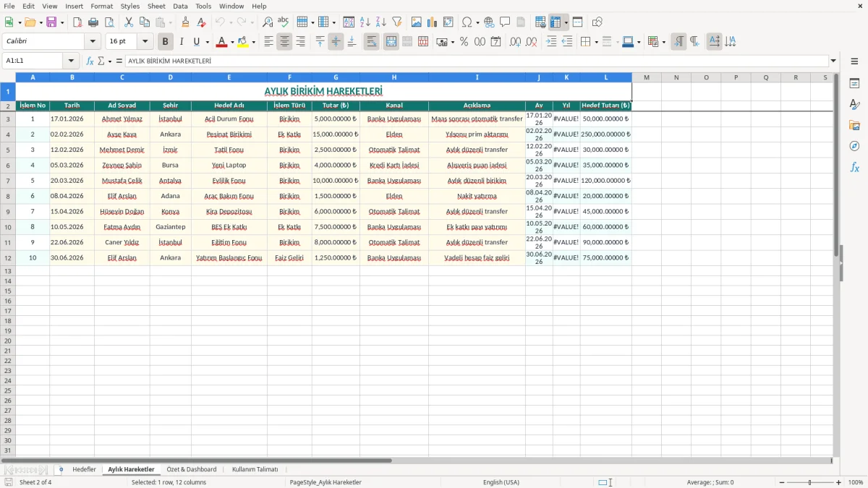The width and height of the screenshot is (868, 488).
Task: Format cell as date
Action: 495,42
